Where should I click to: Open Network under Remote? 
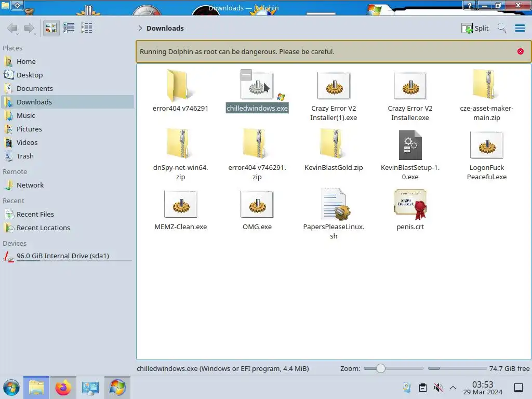tap(67, 185)
